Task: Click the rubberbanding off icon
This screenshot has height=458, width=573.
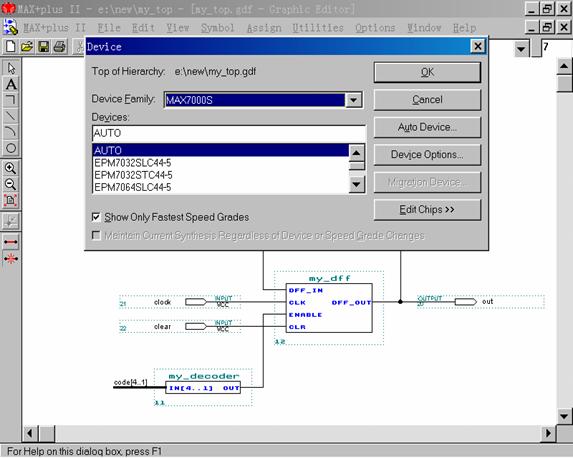Action: [11, 259]
